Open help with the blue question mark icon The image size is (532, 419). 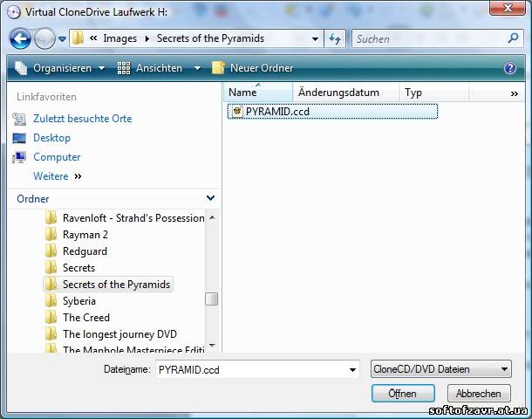coord(510,68)
